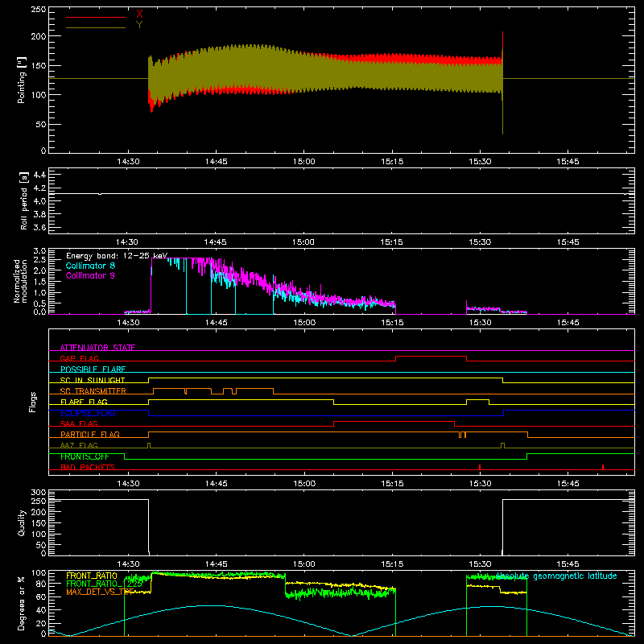
Task: Click the Roll period [s] axis title
Action: pyautogui.click(x=24, y=200)
